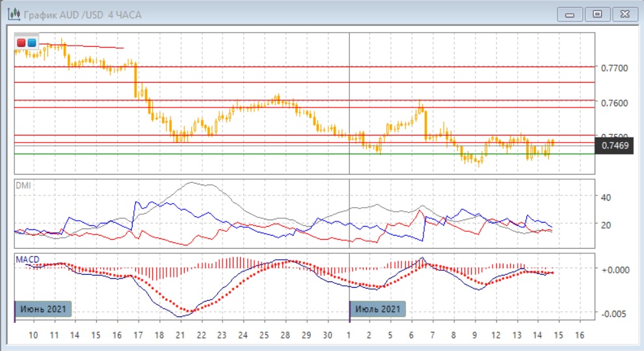Select the DMI indicator label

click(23, 185)
